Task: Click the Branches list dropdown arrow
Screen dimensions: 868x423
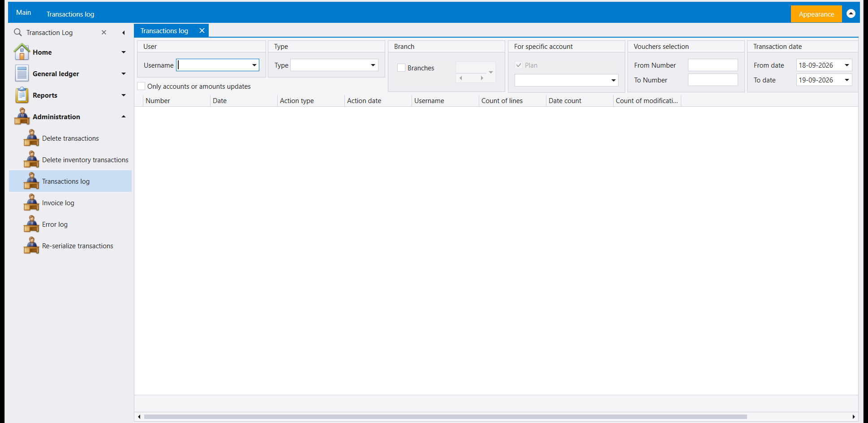Action: (491, 72)
